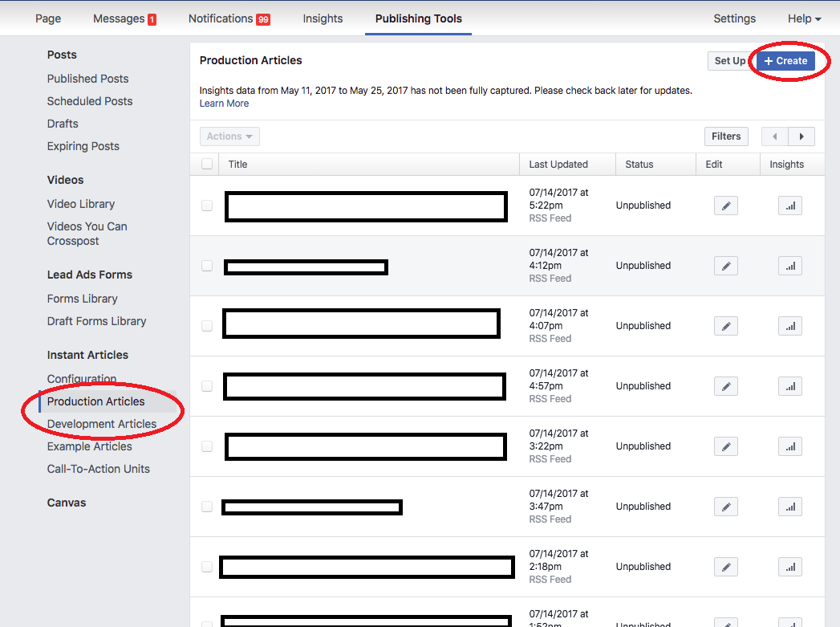Click the Unpublished status of 5:22pm article

point(643,206)
